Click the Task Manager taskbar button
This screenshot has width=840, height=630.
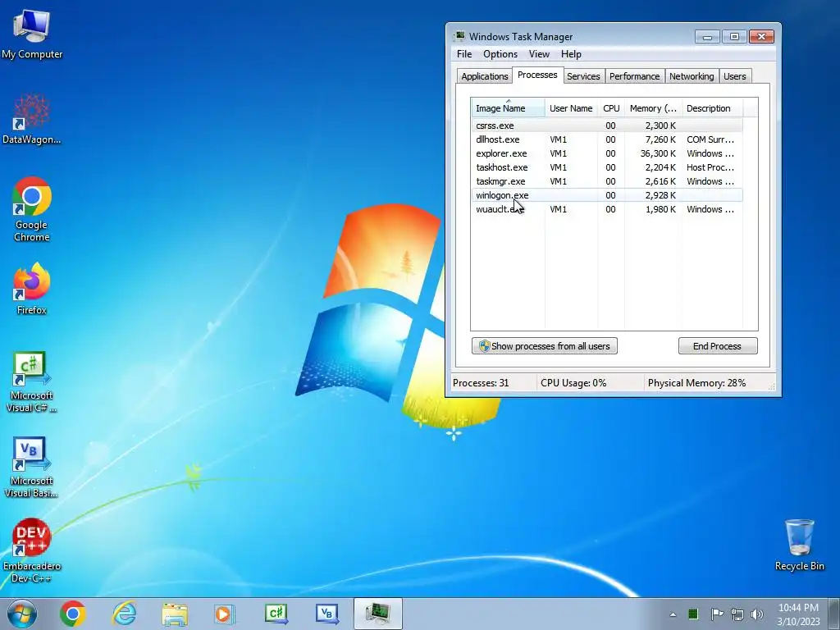pyautogui.click(x=377, y=614)
